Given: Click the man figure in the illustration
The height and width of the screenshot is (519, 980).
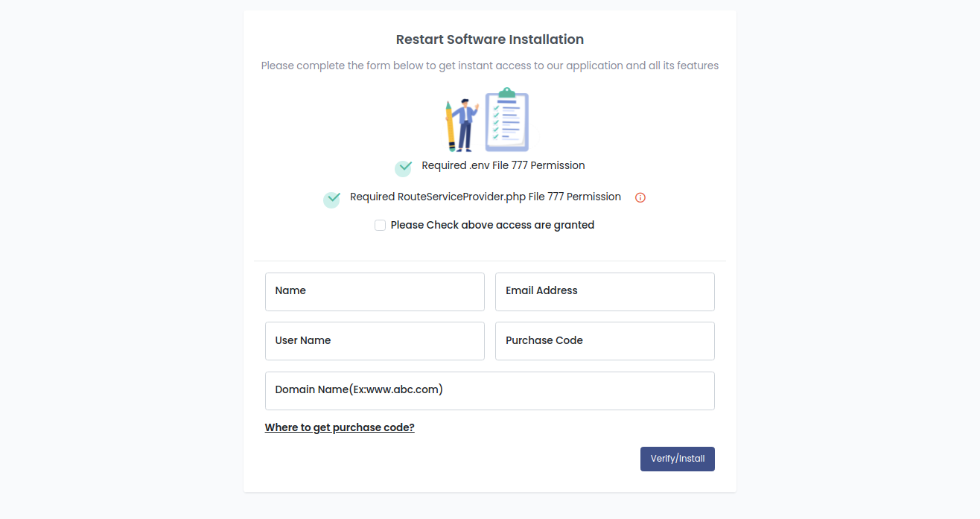Looking at the screenshot, I should pos(465,123).
